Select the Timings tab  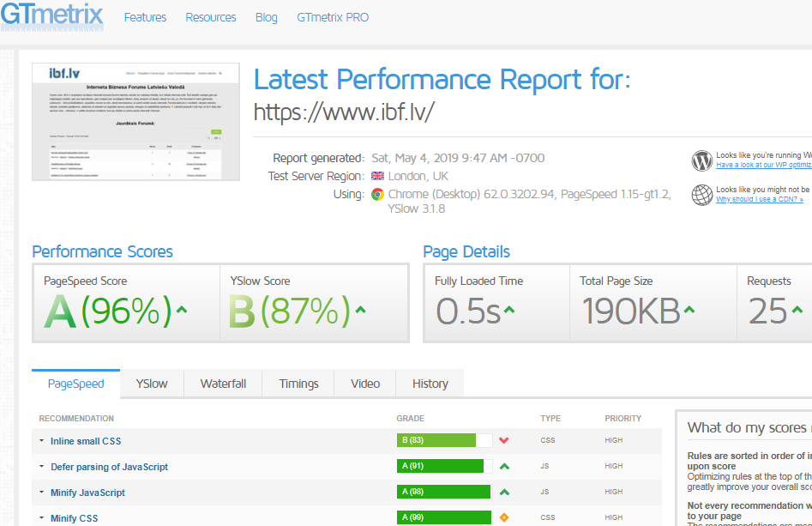tap(298, 384)
